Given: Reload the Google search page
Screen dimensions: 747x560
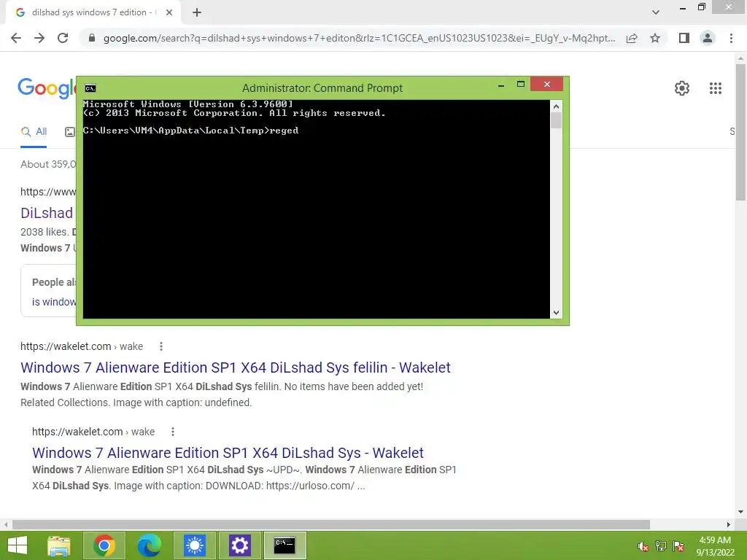Looking at the screenshot, I should coord(63,38).
